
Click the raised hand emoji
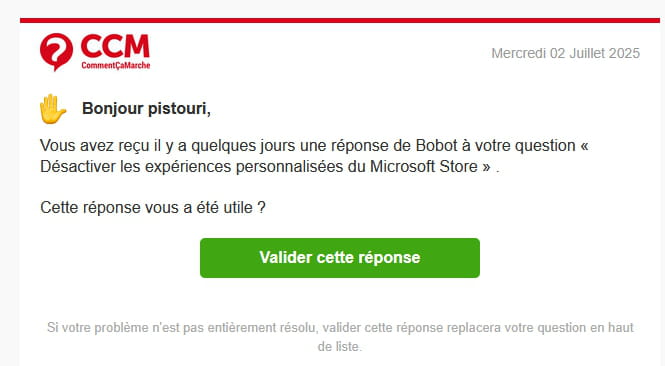pos(53,109)
